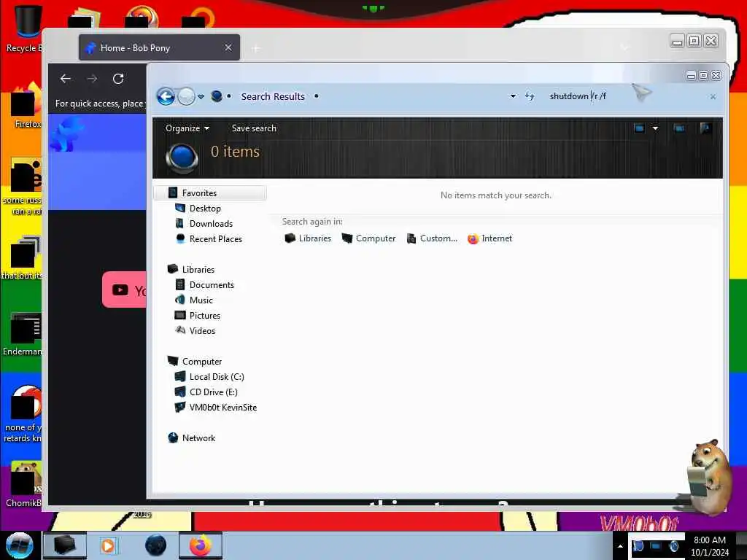Click the location icon before Search Results

coord(216,96)
